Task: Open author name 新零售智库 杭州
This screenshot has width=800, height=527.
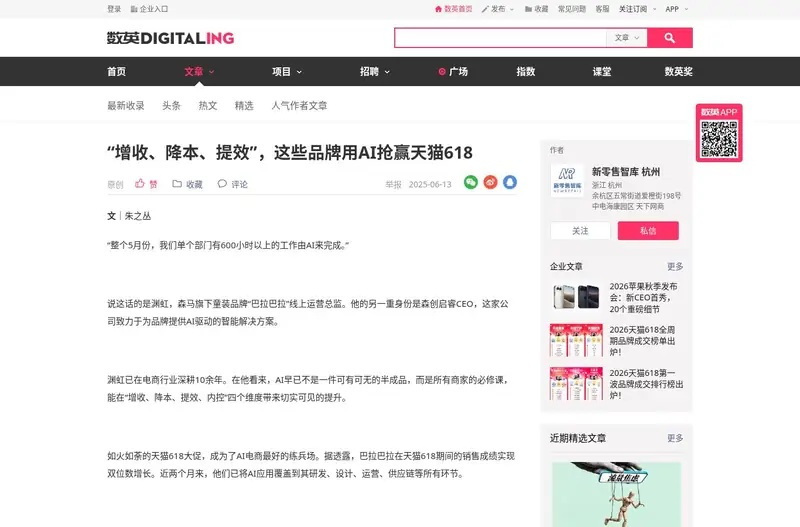Action: coord(626,171)
